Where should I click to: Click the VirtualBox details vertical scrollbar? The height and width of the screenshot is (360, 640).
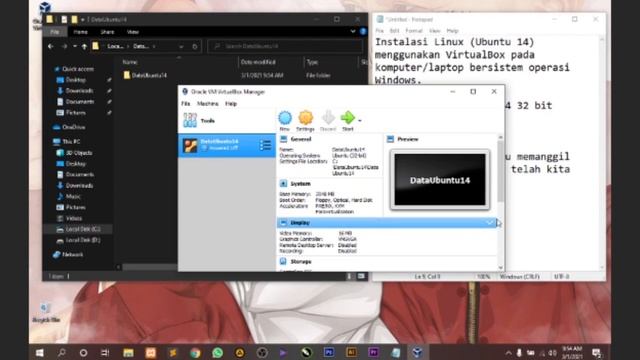point(501,171)
